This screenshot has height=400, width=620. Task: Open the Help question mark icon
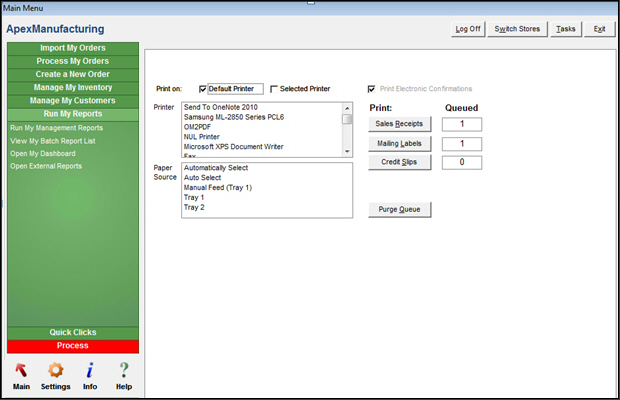coord(124,370)
